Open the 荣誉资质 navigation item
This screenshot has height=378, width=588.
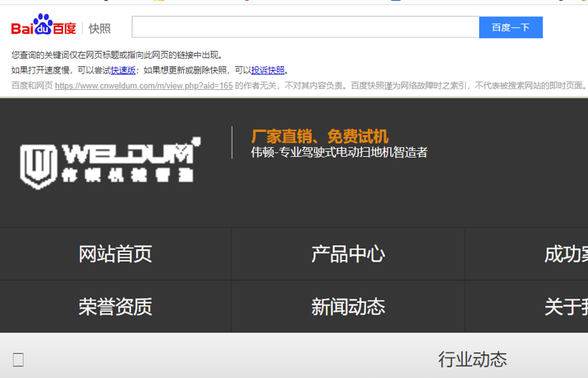click(116, 307)
